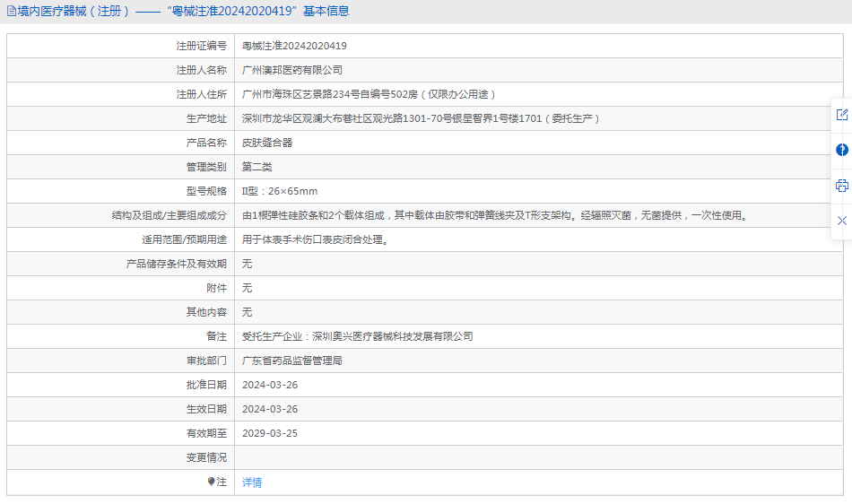Select the remark 受托生产企业：深圳奥兴医疗器械科技发展有限公司
The width and height of the screenshot is (852, 504).
click(357, 336)
